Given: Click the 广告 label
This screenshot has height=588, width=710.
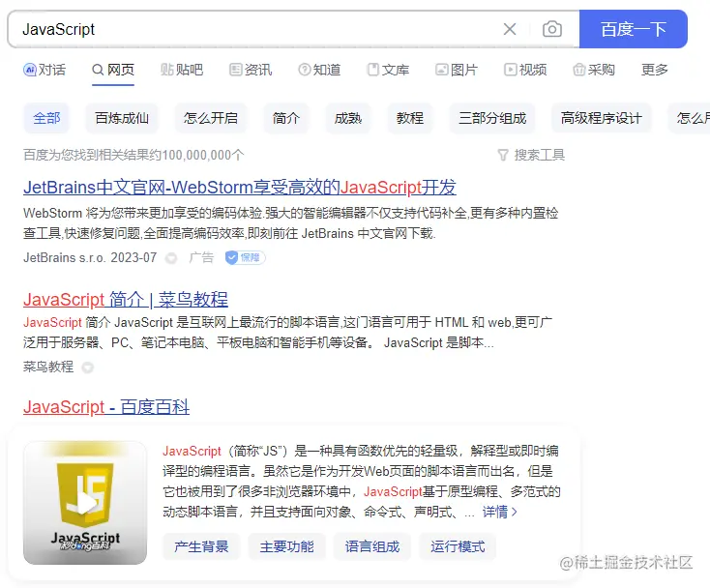Looking at the screenshot, I should point(201,257).
